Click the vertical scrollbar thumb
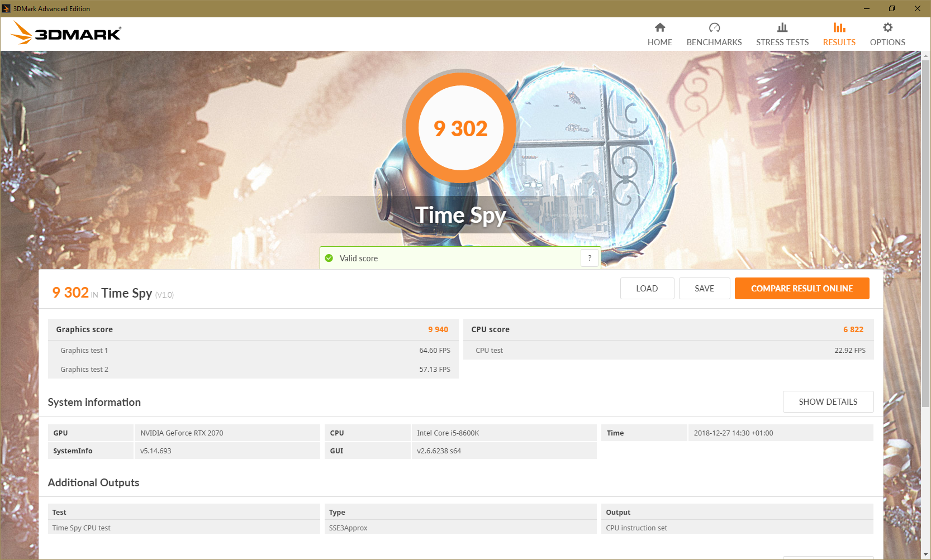The height and width of the screenshot is (560, 931). pyautogui.click(x=926, y=233)
